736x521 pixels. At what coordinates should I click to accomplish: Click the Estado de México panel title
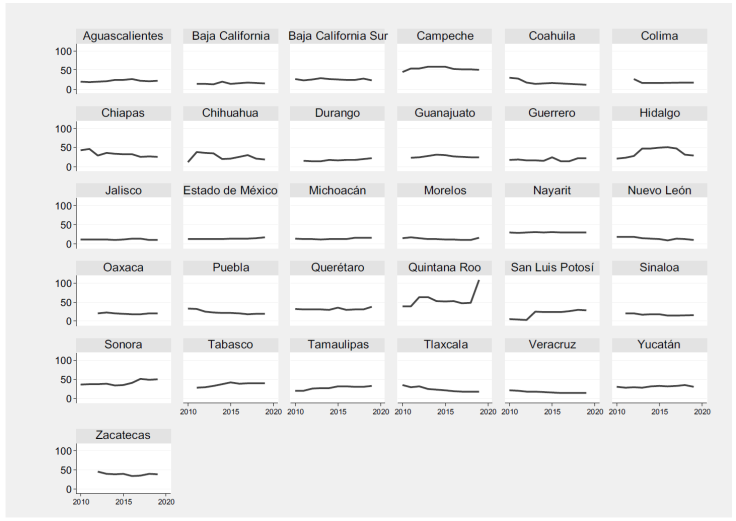231,191
